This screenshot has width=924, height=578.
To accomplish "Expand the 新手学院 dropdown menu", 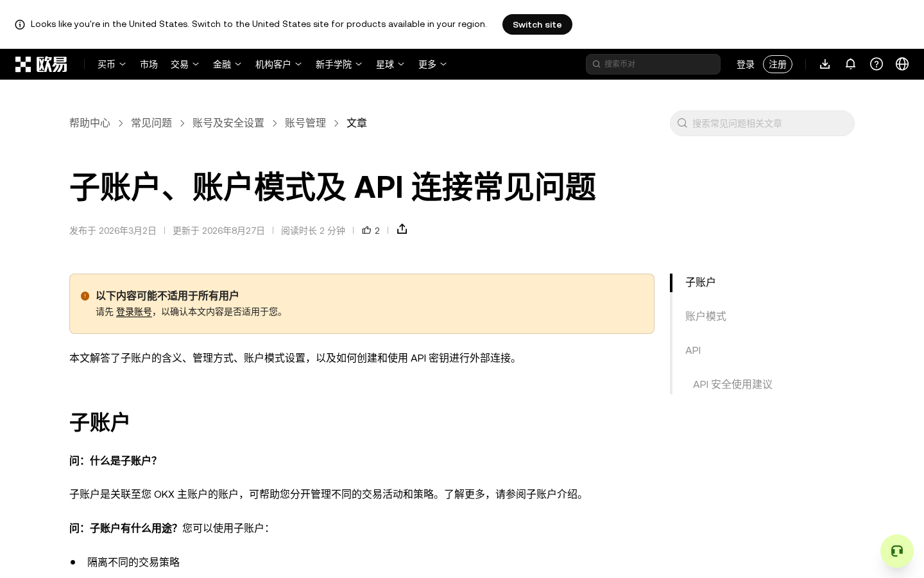I will point(339,64).
